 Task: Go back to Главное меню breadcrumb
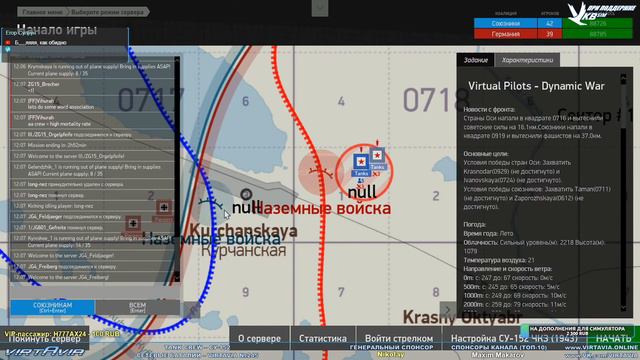tap(42, 12)
